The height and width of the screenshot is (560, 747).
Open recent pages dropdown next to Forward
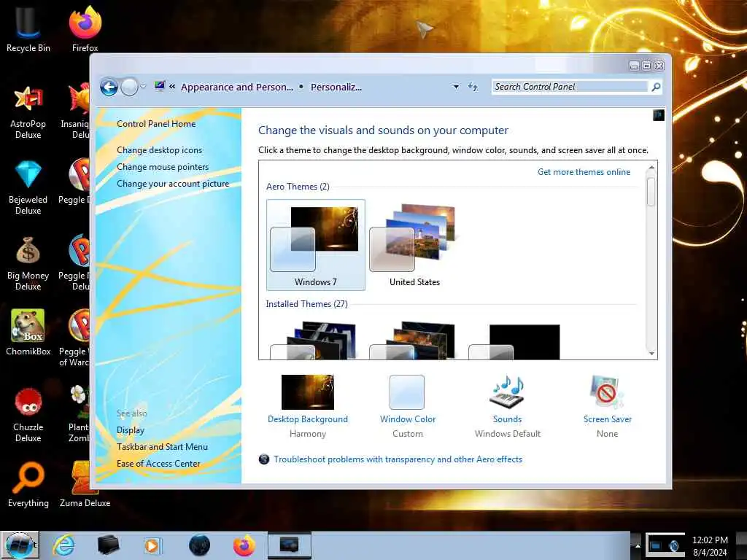click(144, 87)
